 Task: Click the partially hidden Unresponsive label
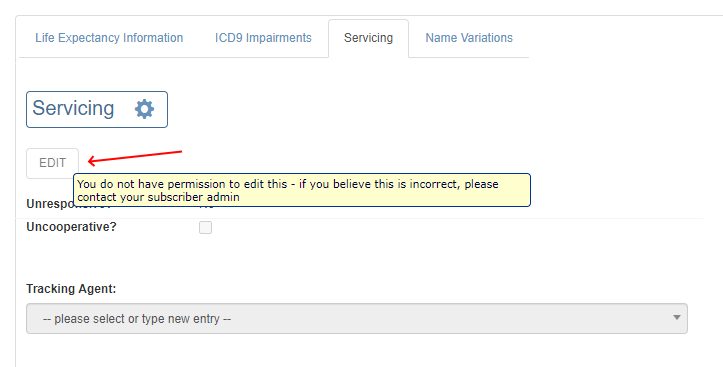[x=50, y=205]
